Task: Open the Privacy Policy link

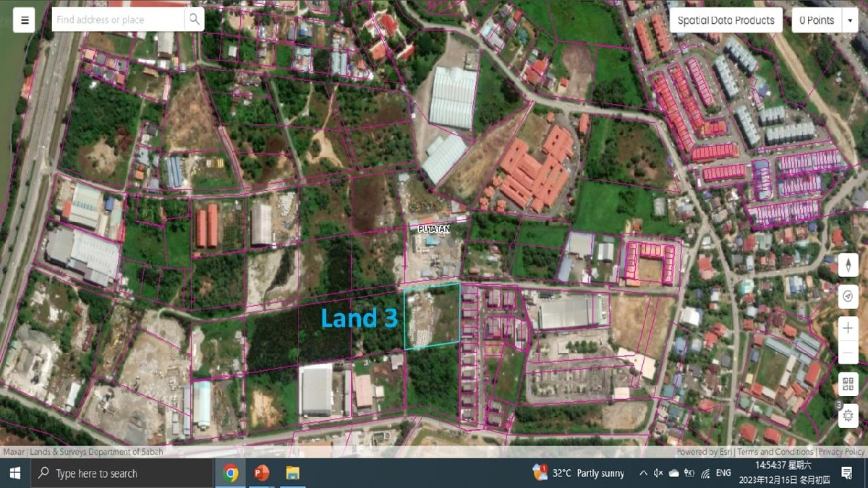Action: click(841, 452)
